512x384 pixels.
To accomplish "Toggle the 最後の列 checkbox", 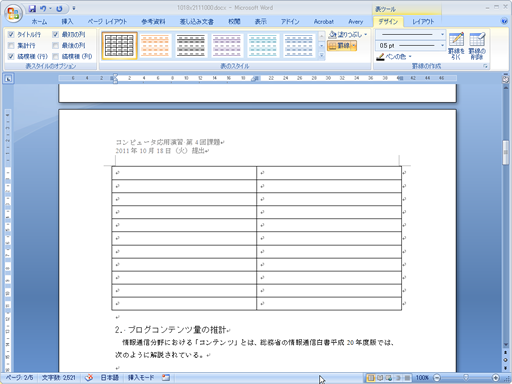I will click(x=56, y=45).
